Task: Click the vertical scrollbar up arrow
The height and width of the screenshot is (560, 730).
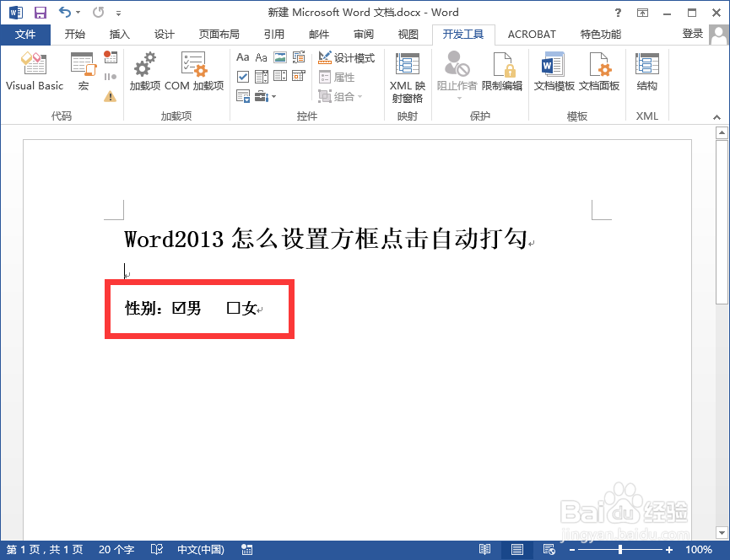Action: [x=722, y=133]
